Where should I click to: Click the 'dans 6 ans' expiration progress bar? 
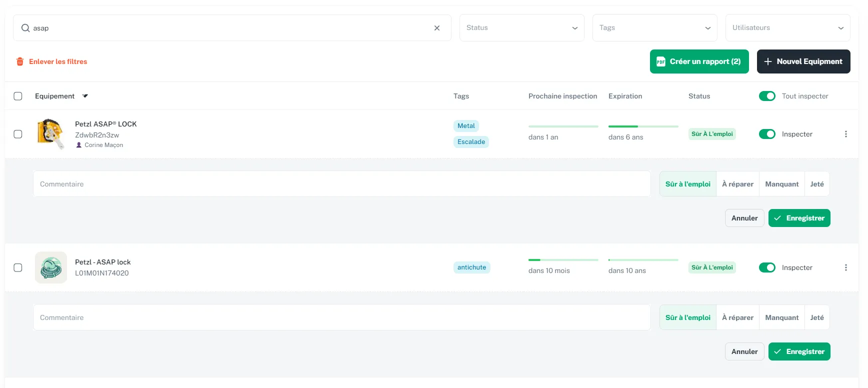click(643, 126)
